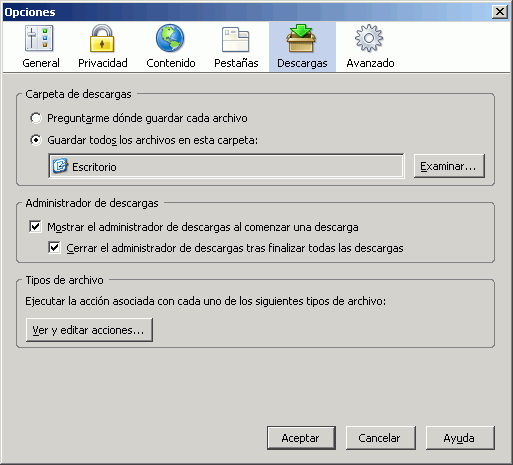Click the Opciones title bar text
Screen dimensions: 513x465
[30, 12]
